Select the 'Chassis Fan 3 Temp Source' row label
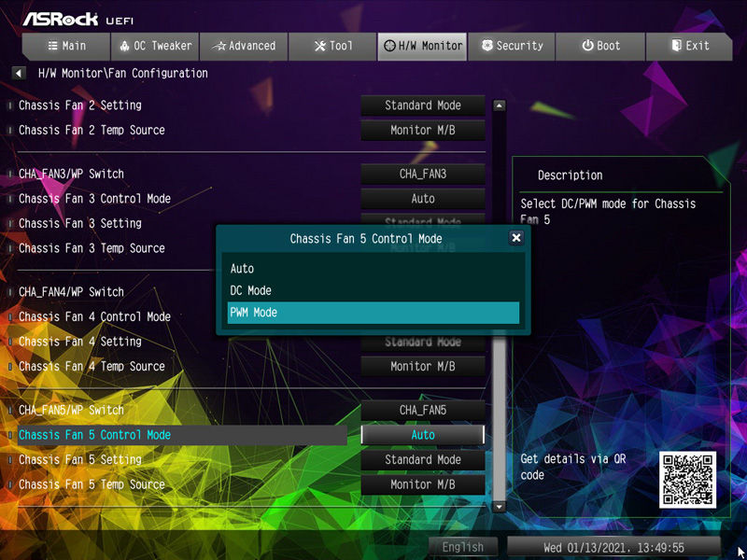The width and height of the screenshot is (747, 560). click(x=92, y=248)
